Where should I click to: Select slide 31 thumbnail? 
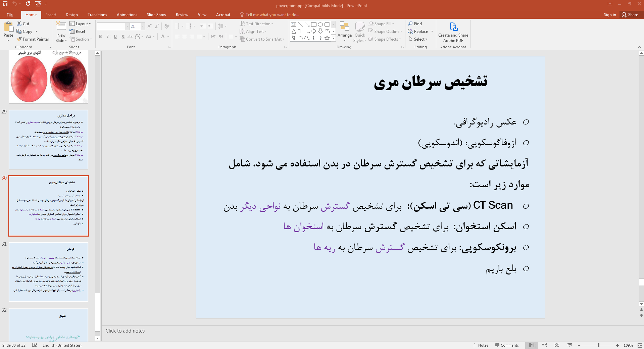click(49, 272)
